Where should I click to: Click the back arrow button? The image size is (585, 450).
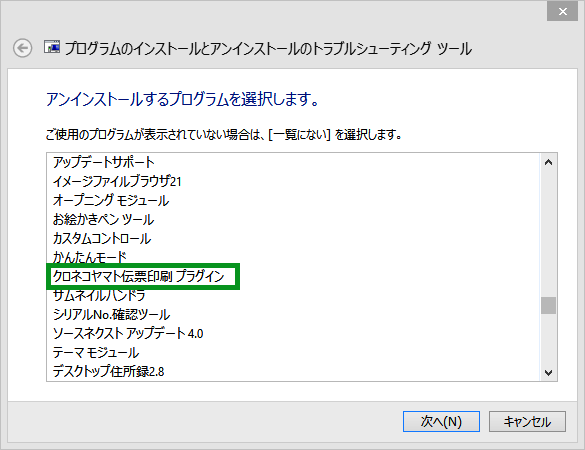pos(22,48)
